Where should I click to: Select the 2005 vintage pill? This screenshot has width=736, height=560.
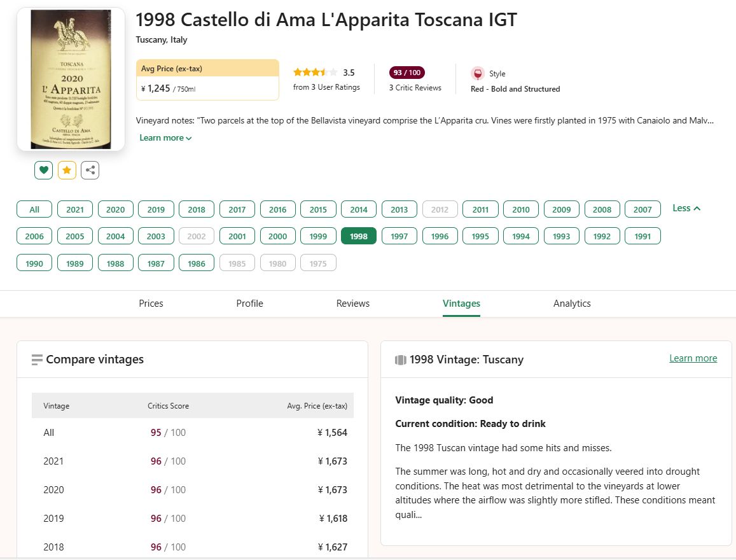[x=75, y=236]
